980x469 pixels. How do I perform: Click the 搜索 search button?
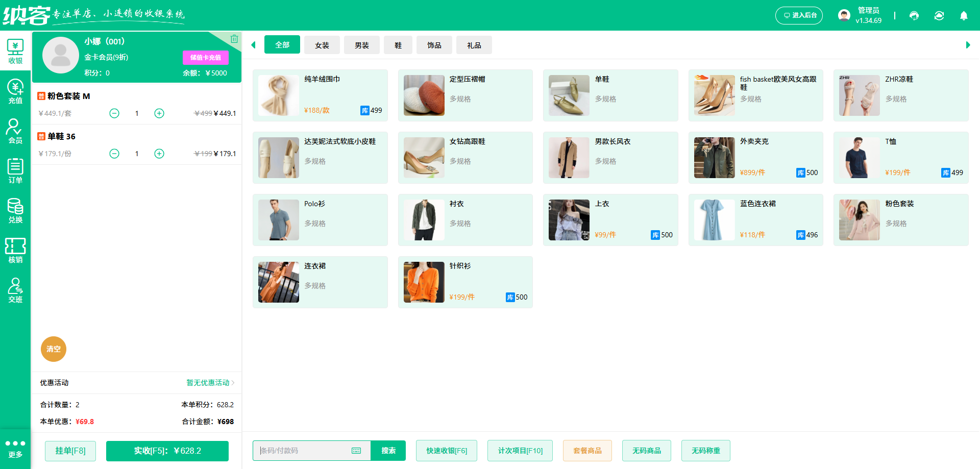pyautogui.click(x=388, y=451)
